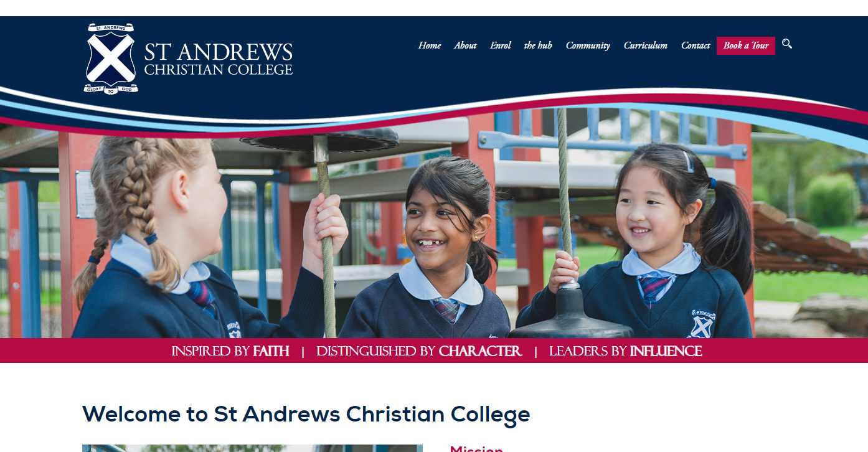
Task: Click the Book a Tour button
Action: click(x=746, y=45)
